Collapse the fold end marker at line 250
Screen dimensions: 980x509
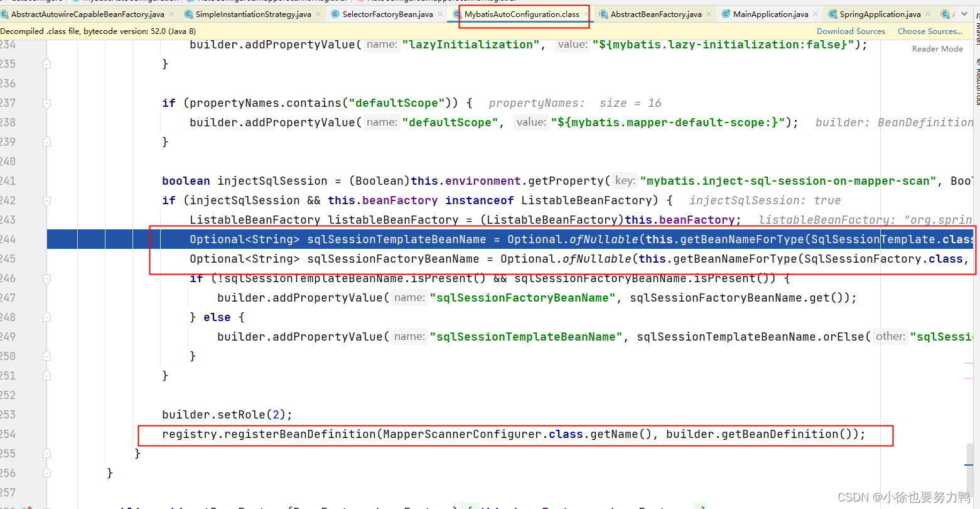[47, 356]
